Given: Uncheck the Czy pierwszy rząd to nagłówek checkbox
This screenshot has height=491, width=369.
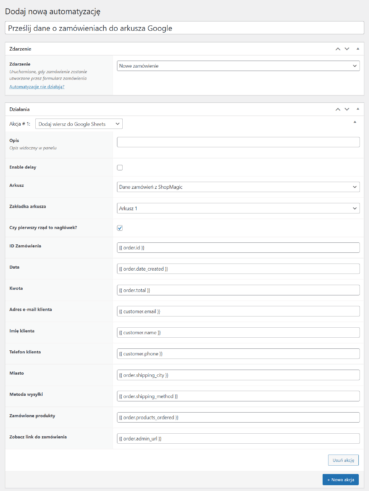Looking at the screenshot, I should [120, 228].
